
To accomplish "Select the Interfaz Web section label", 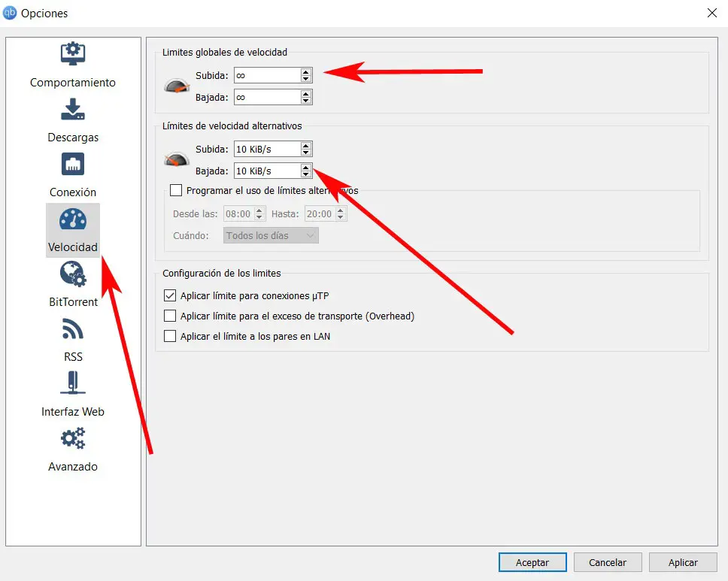I will pos(73,412).
